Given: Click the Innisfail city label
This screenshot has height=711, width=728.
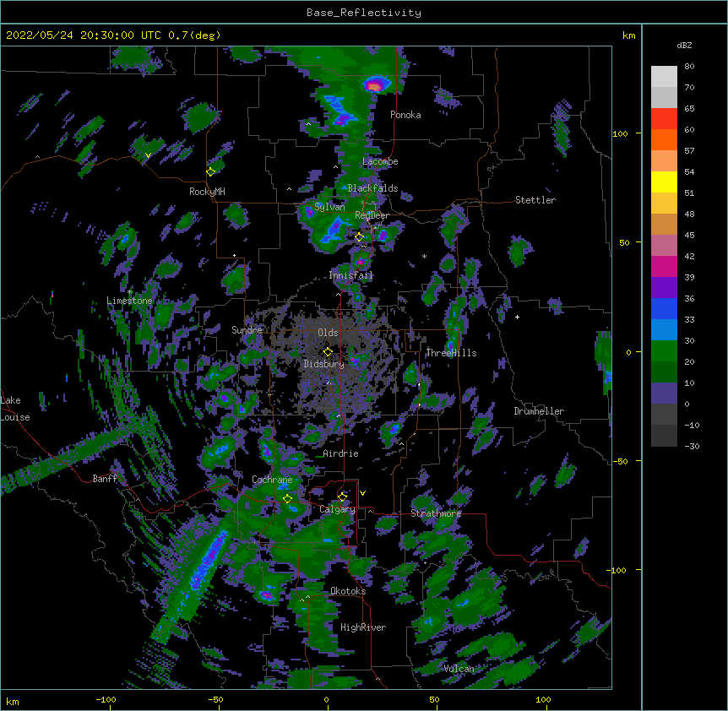Looking at the screenshot, I should (350, 275).
